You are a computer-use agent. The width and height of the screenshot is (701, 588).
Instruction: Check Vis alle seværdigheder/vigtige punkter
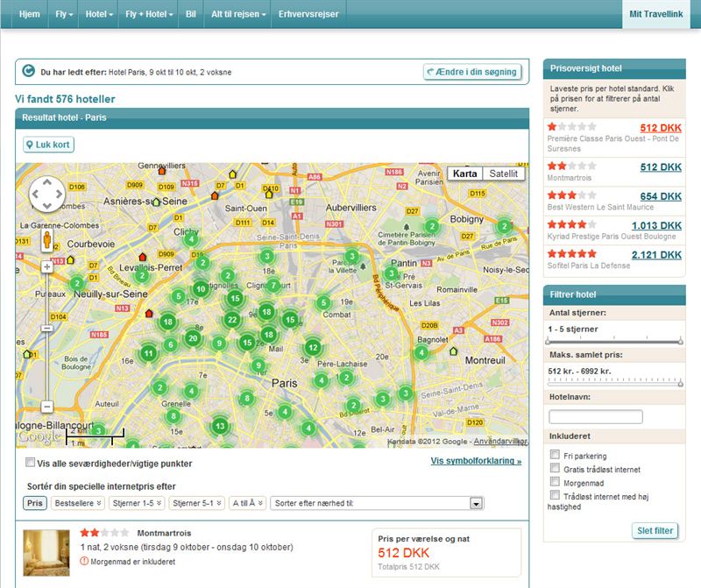pyautogui.click(x=31, y=463)
